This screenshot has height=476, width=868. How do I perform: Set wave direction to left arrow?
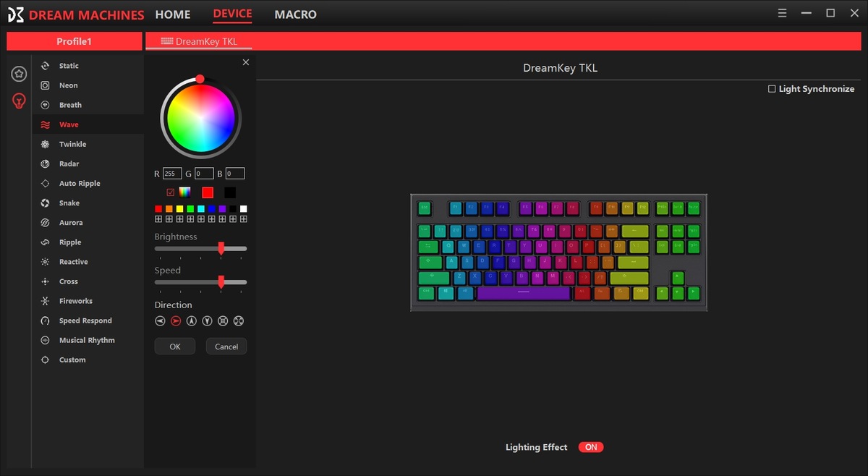(159, 321)
